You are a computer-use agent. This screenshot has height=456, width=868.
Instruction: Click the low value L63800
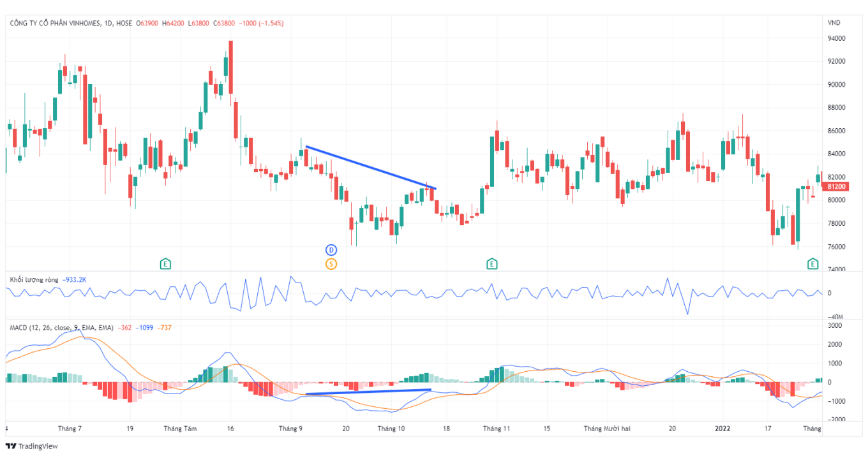click(198, 23)
